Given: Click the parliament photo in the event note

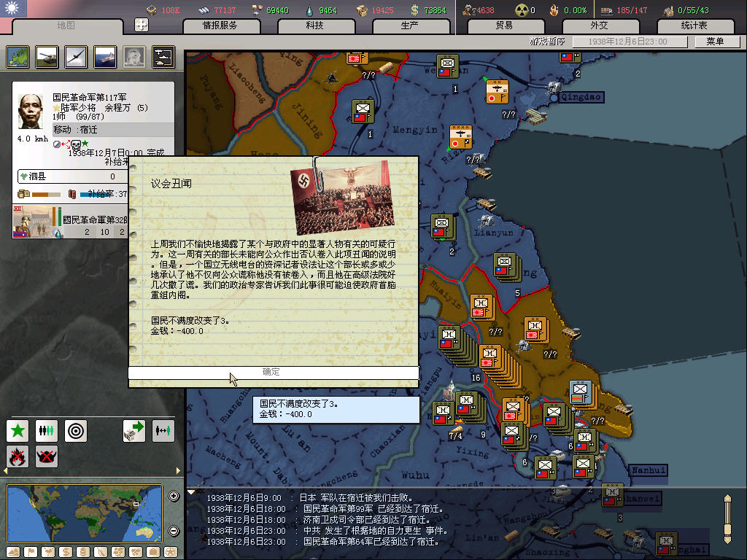Looking at the screenshot, I should pos(343,198).
